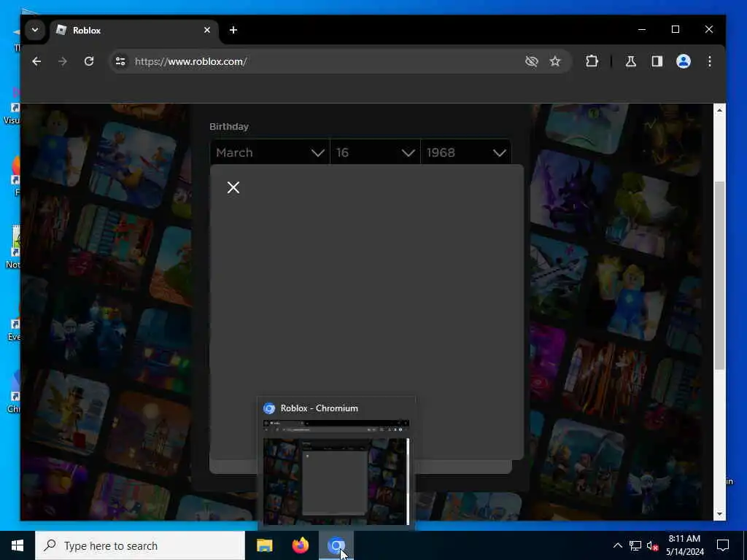
Task: Click the vertical scrollbar thumb
Action: coord(720,275)
